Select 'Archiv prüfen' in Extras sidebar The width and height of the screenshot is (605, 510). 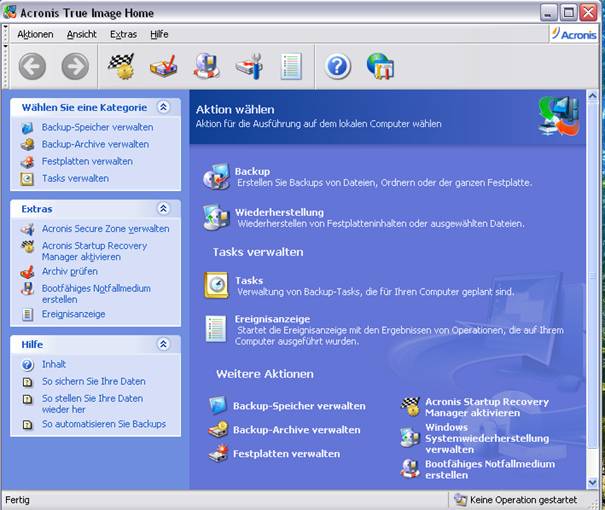70,272
